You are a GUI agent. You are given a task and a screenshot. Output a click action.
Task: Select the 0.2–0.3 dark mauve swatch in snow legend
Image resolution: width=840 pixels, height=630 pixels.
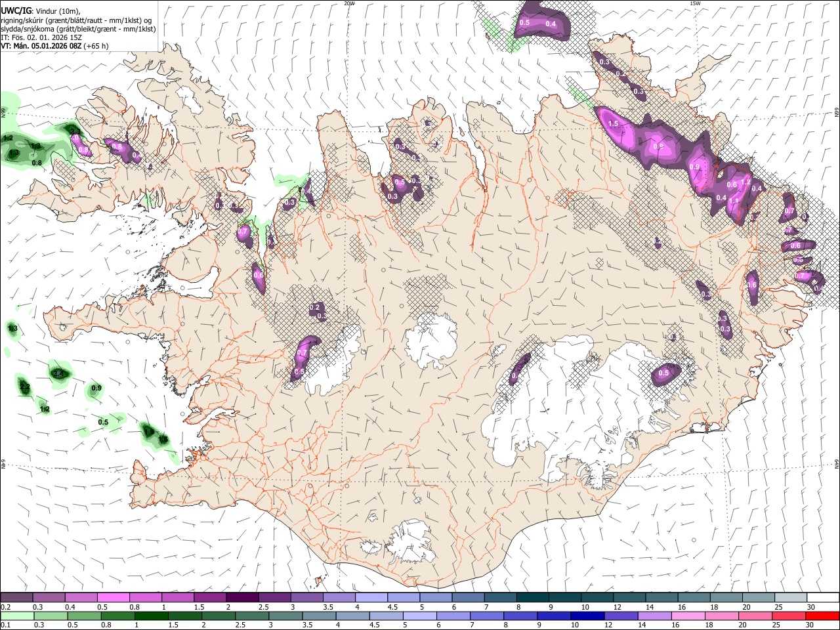click(x=16, y=598)
